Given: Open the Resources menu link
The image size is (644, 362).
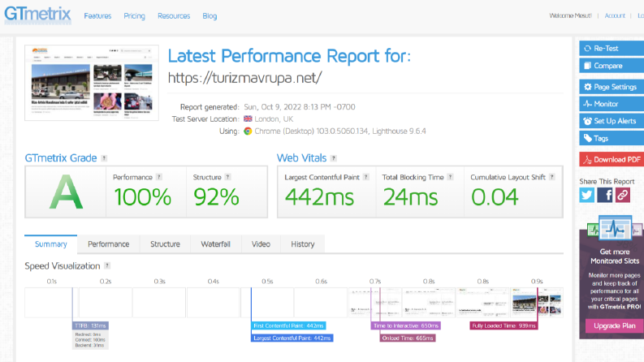Looking at the screenshot, I should [174, 16].
